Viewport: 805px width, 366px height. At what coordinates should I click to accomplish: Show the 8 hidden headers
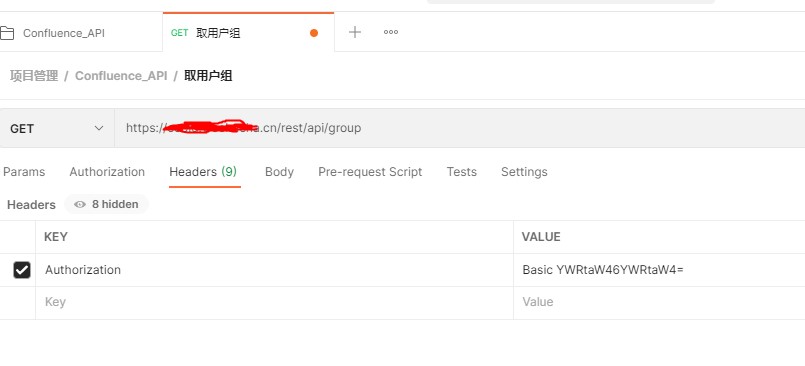pos(106,204)
